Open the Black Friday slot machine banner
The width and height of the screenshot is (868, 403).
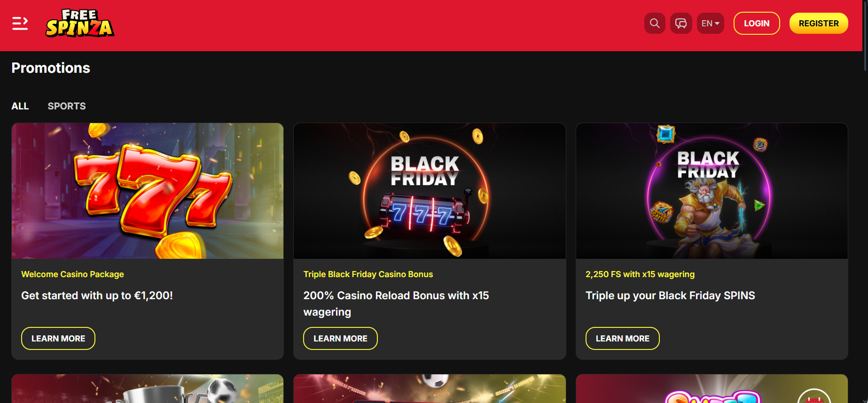[430, 191]
